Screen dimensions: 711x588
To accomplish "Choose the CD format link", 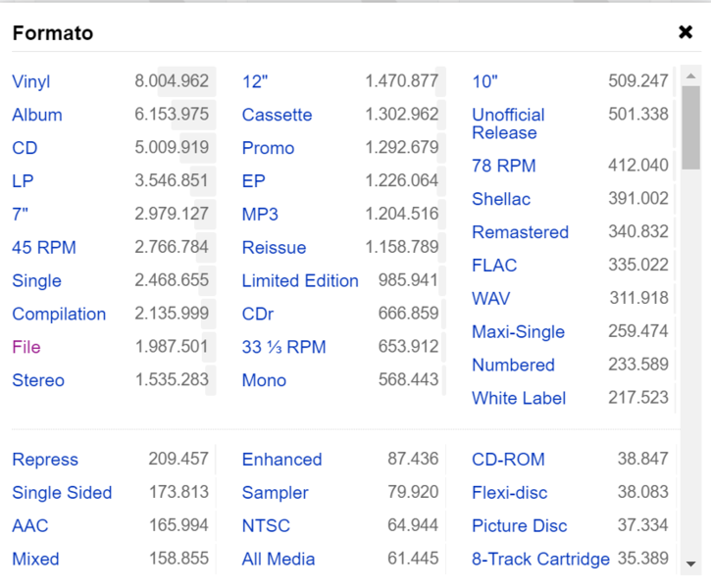I will pos(25,148).
